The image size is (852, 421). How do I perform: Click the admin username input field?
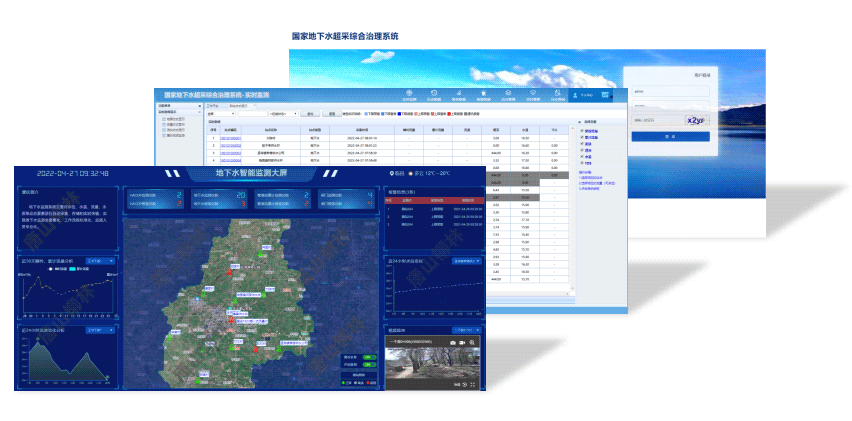coord(671,90)
